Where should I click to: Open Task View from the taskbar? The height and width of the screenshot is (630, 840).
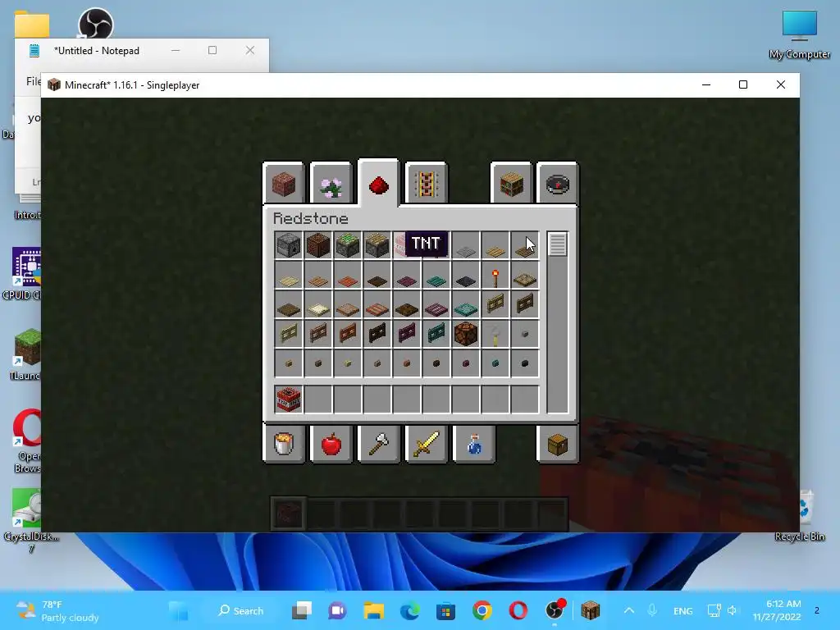(x=302, y=610)
